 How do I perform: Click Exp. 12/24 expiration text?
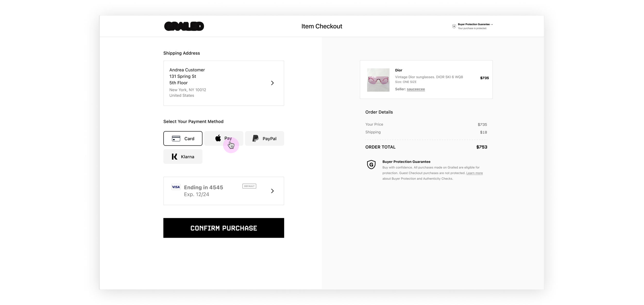[x=197, y=194]
